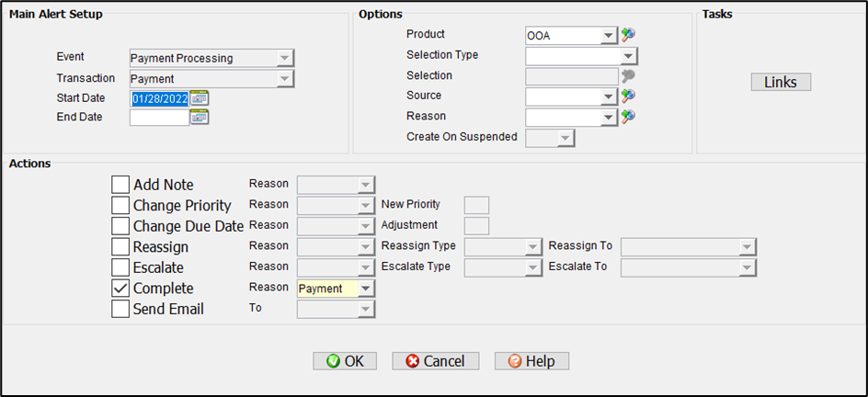Check the Change Priority action
The width and height of the screenshot is (868, 397).
[120, 205]
